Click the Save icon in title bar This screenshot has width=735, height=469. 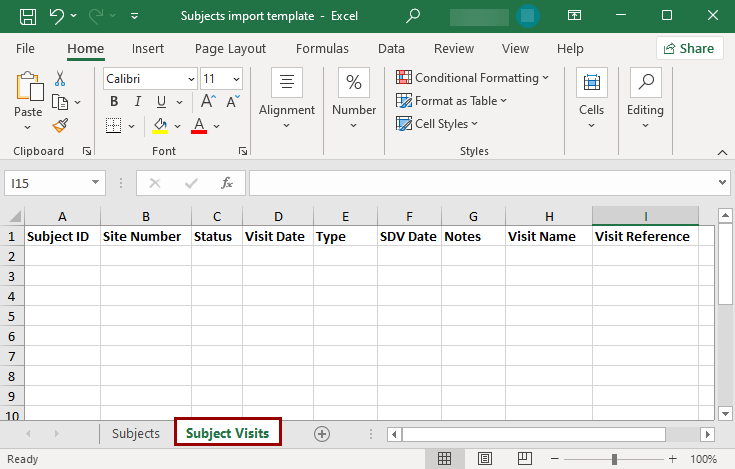coord(27,16)
